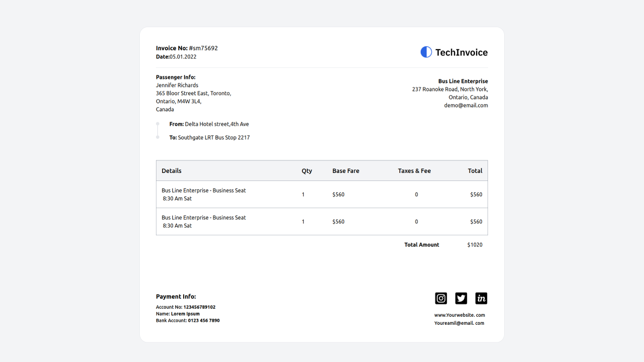Click the Youreamil@gmail.com email link
644x362 pixels.
[459, 323]
